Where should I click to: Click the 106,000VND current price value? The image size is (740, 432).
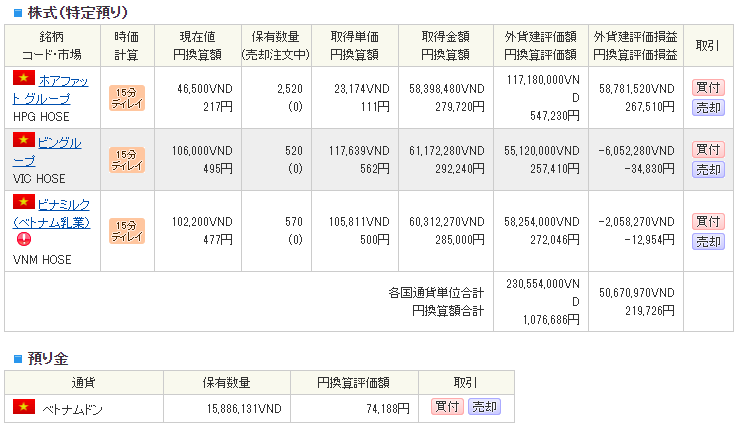[x=202, y=151]
